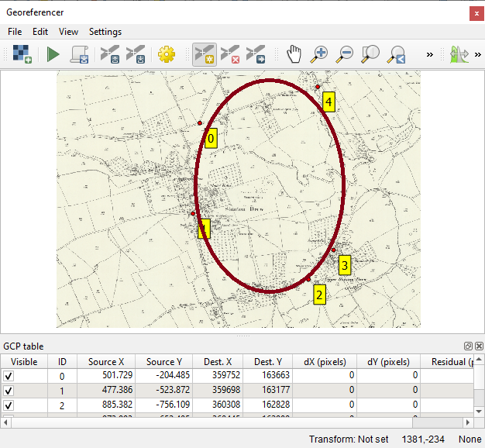Activate the Pan hand tool
The width and height of the screenshot is (485, 448).
coord(294,54)
